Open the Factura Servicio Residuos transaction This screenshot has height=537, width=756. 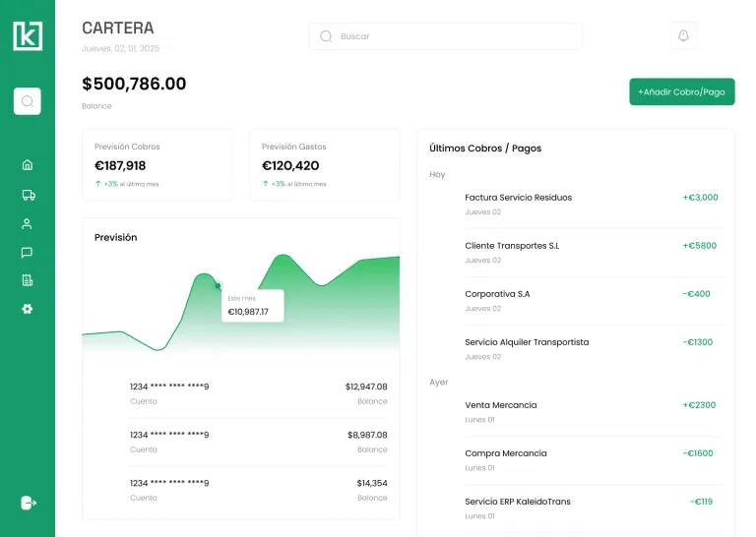pyautogui.click(x=592, y=205)
